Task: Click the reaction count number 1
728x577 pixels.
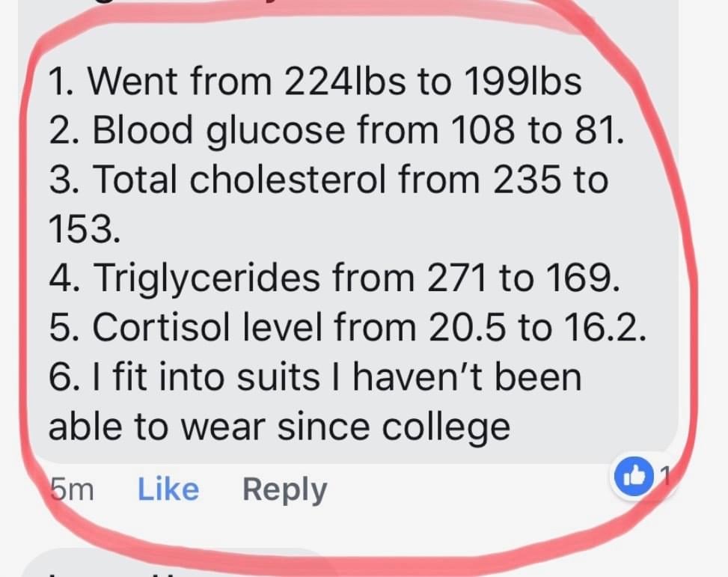Action: tap(665, 476)
